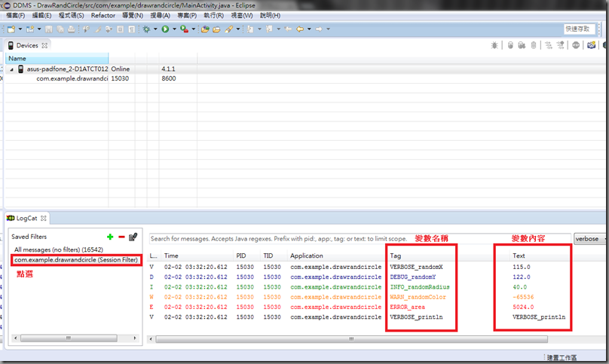Click the Update Heap icon in Devices
This screenshot has width=609, height=364.
(x=510, y=45)
